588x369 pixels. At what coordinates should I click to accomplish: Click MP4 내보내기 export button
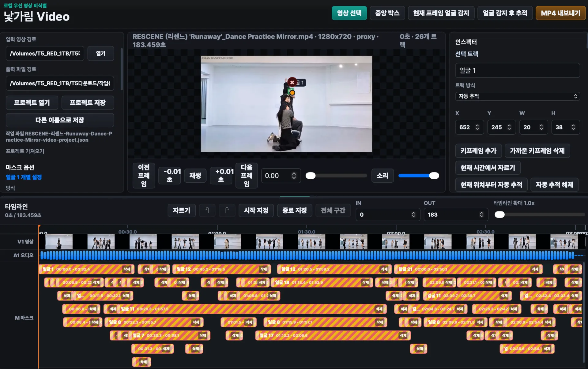[x=560, y=13]
